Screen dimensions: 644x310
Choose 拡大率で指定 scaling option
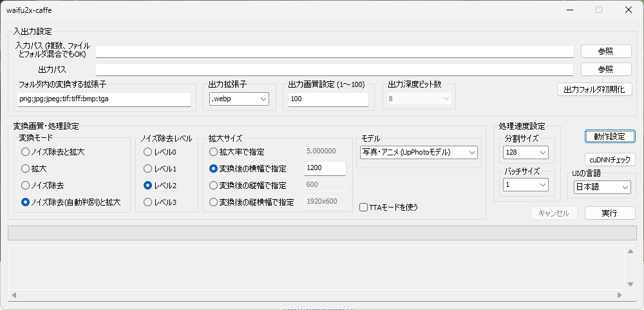pos(214,152)
